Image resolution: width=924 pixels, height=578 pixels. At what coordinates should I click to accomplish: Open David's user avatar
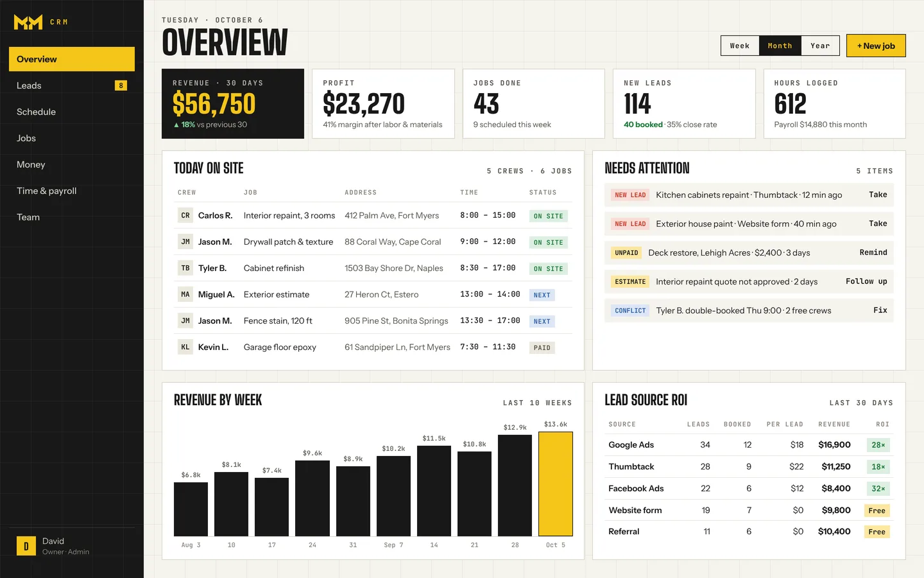[x=26, y=546]
